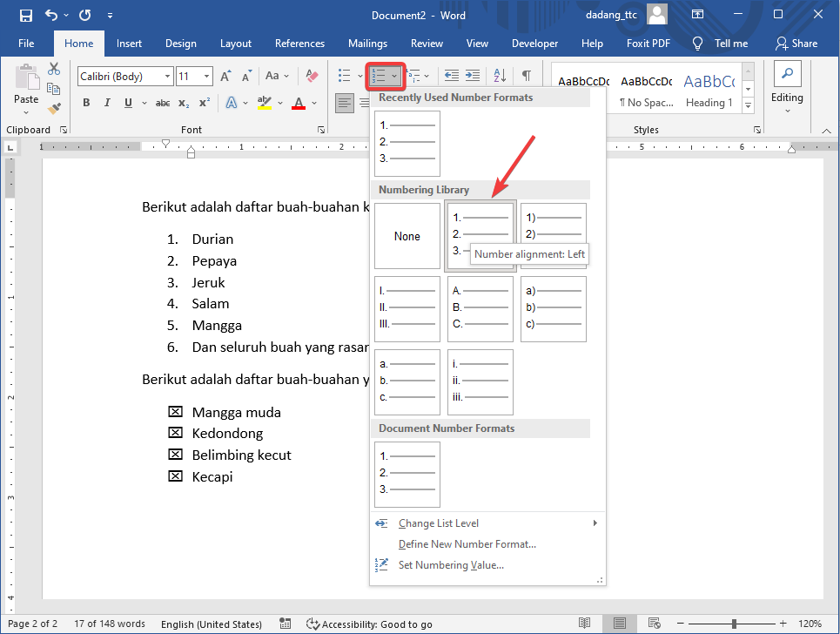This screenshot has height=634, width=840.
Task: Click the Decrease Indent icon
Action: [451, 76]
